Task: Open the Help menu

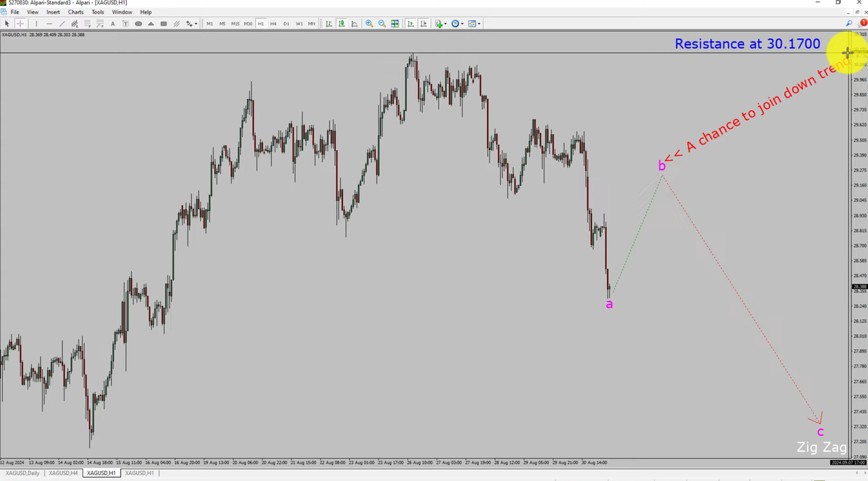Action: (146, 12)
